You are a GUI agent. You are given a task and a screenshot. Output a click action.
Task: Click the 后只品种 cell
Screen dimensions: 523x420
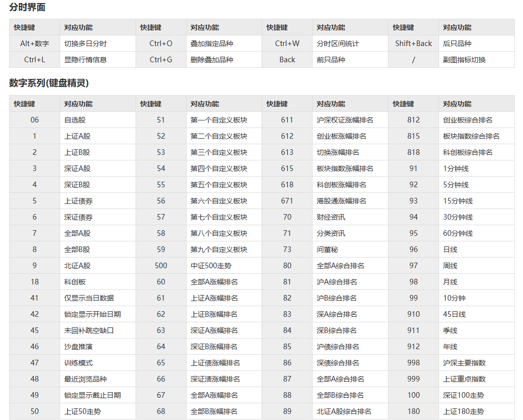(476, 44)
